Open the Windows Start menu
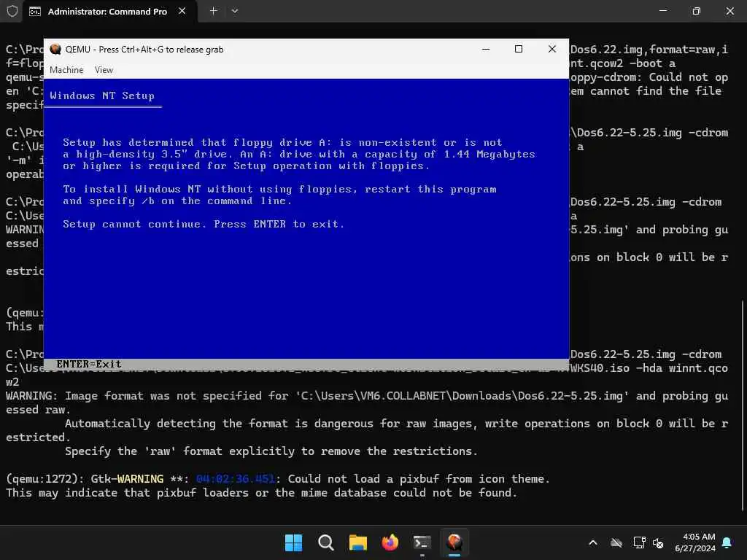The image size is (747, 560). (293, 542)
